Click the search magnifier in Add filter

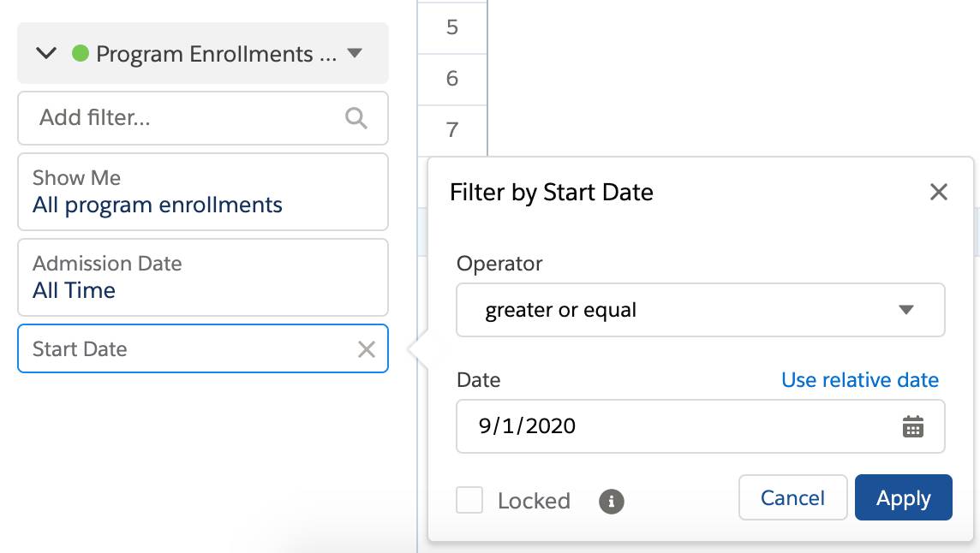tap(356, 118)
